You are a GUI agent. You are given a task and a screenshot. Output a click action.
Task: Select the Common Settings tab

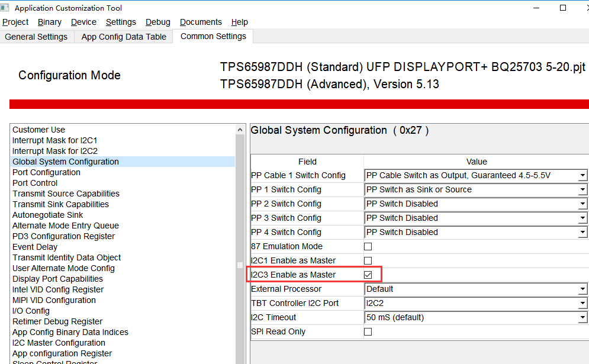point(213,37)
